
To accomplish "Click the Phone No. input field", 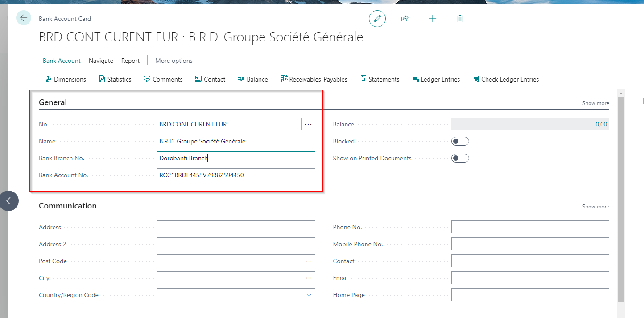I will click(530, 227).
